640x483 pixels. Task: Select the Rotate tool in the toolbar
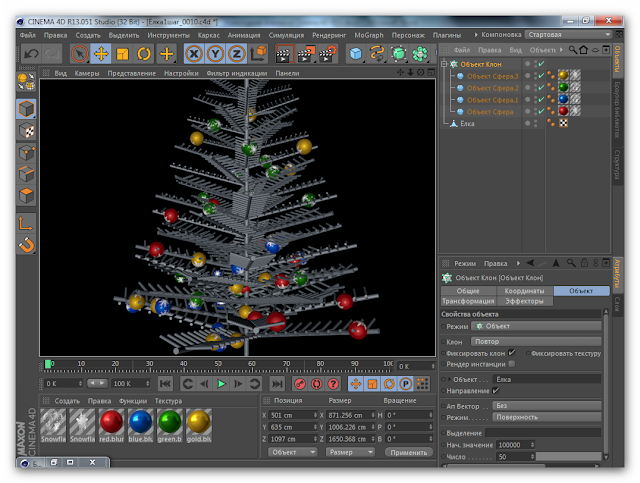click(144, 53)
